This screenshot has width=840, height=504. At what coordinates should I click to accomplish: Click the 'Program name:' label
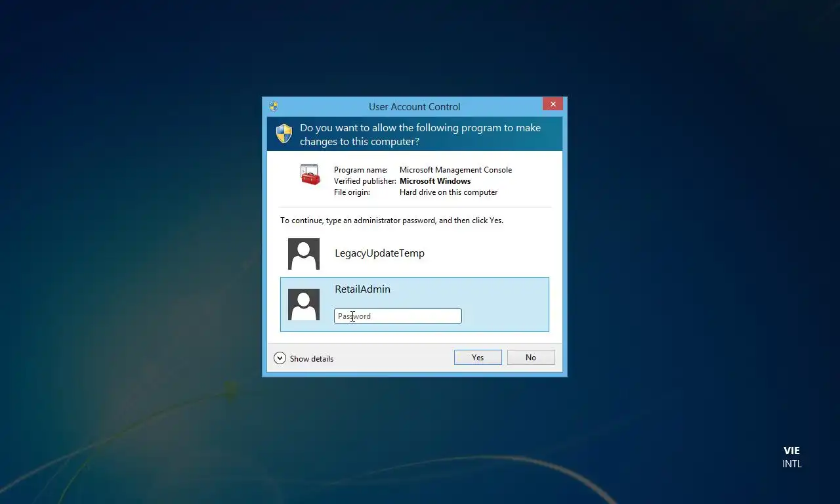361,170
